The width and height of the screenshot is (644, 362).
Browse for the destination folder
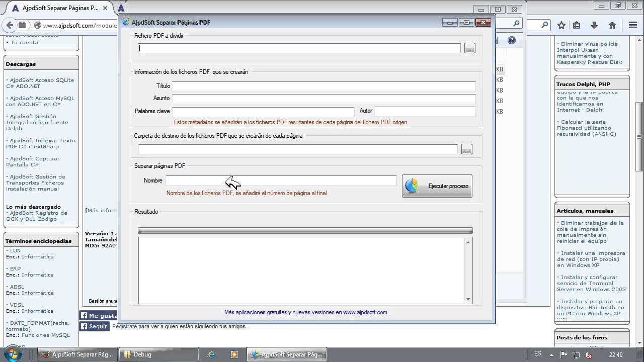(467, 149)
